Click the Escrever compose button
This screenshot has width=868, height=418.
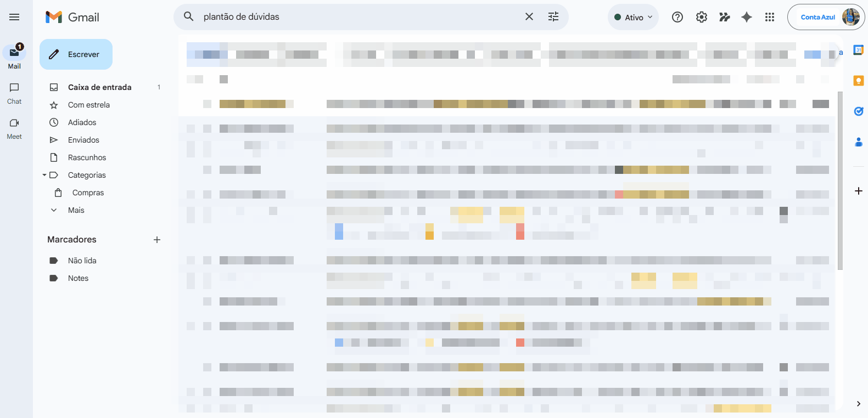(76, 54)
